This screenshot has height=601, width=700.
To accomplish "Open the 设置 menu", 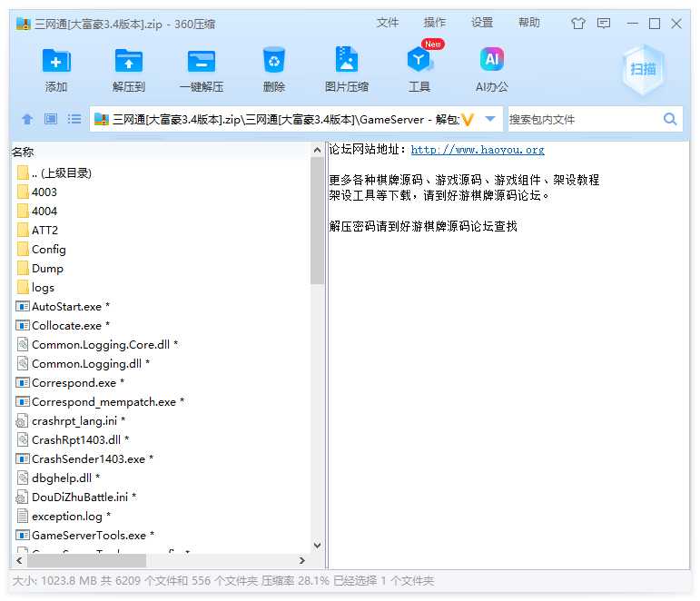I will [482, 23].
